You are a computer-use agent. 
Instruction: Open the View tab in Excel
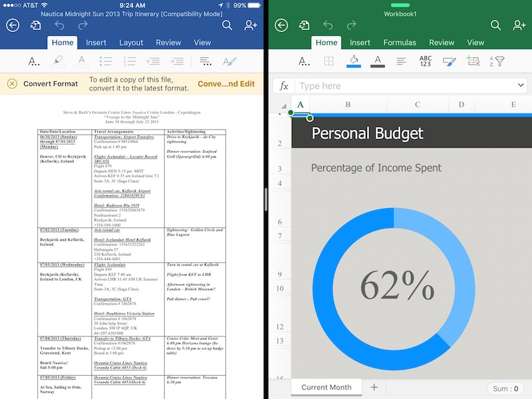475,43
